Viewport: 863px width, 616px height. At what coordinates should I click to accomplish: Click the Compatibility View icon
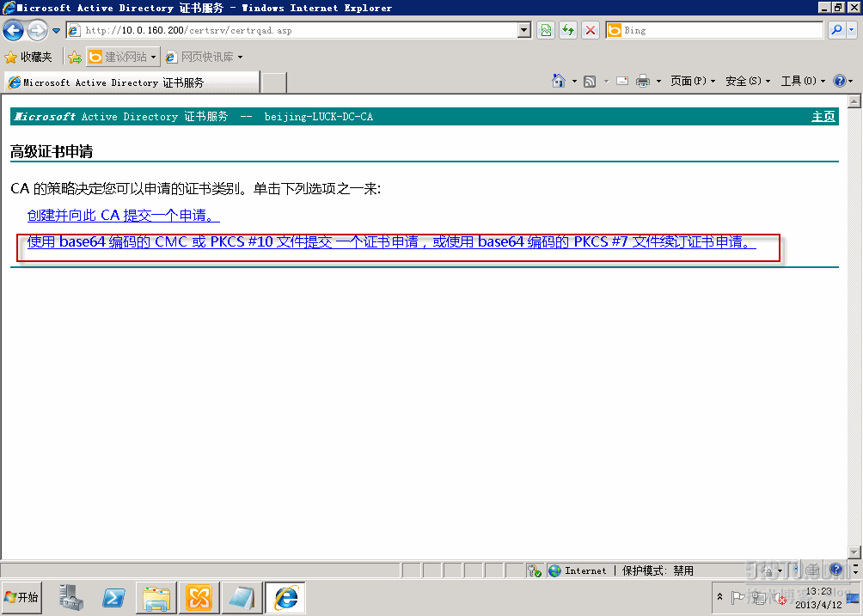(546, 30)
